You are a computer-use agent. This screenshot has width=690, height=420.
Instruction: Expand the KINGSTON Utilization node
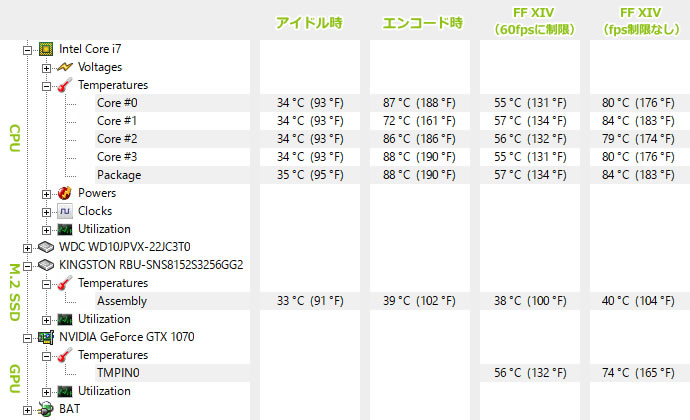(46, 320)
